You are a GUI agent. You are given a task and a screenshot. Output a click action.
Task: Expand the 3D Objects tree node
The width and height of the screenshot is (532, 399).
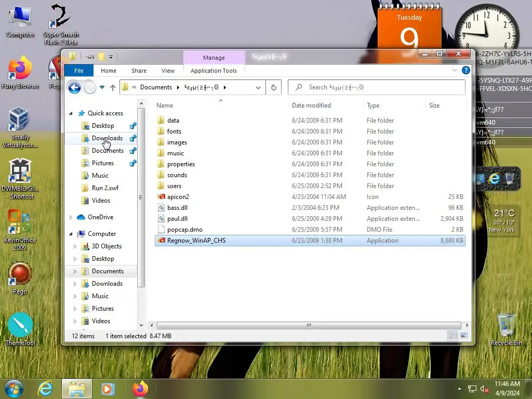pos(75,246)
